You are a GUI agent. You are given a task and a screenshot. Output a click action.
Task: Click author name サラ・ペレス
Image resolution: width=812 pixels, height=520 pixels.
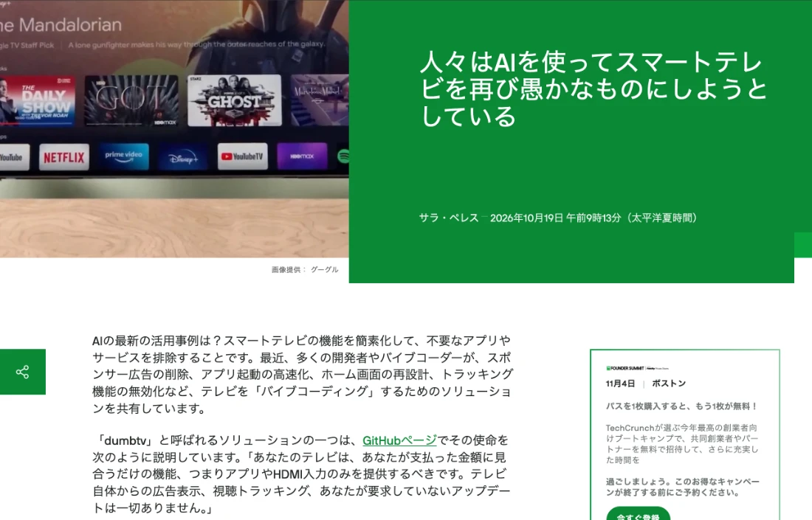pos(449,218)
